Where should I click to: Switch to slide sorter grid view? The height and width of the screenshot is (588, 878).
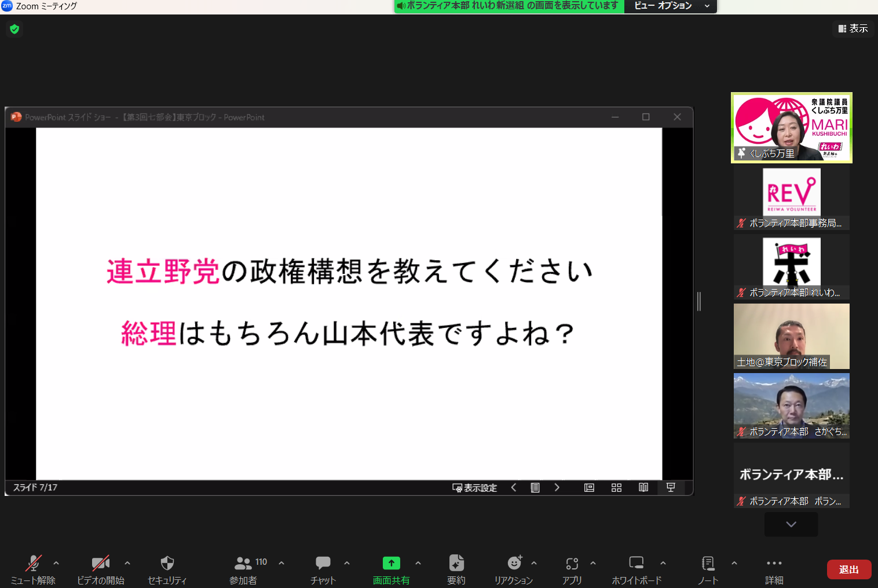[x=616, y=487]
